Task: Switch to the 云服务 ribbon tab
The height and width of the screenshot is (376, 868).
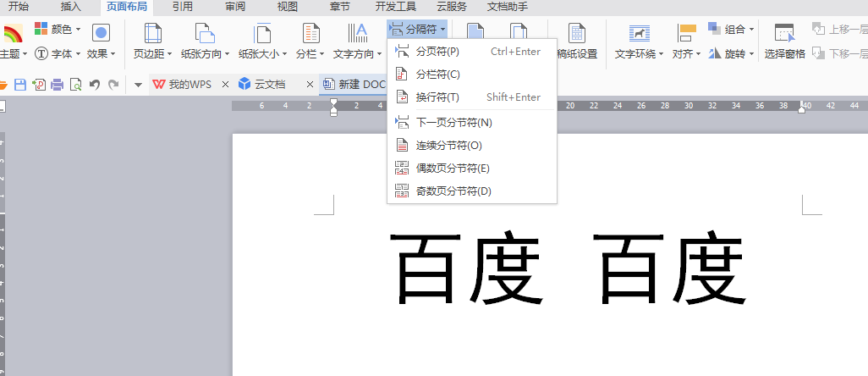Action: (x=452, y=8)
